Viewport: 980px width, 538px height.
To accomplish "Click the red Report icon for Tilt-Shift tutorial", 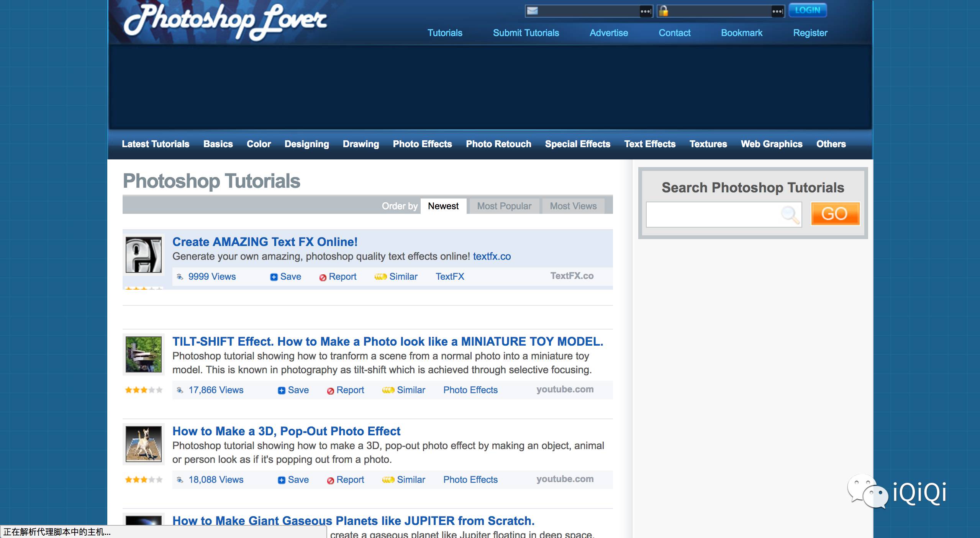I will [330, 391].
